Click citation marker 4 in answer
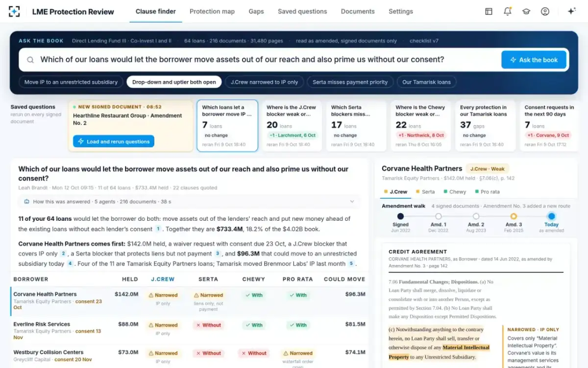 coord(70,263)
